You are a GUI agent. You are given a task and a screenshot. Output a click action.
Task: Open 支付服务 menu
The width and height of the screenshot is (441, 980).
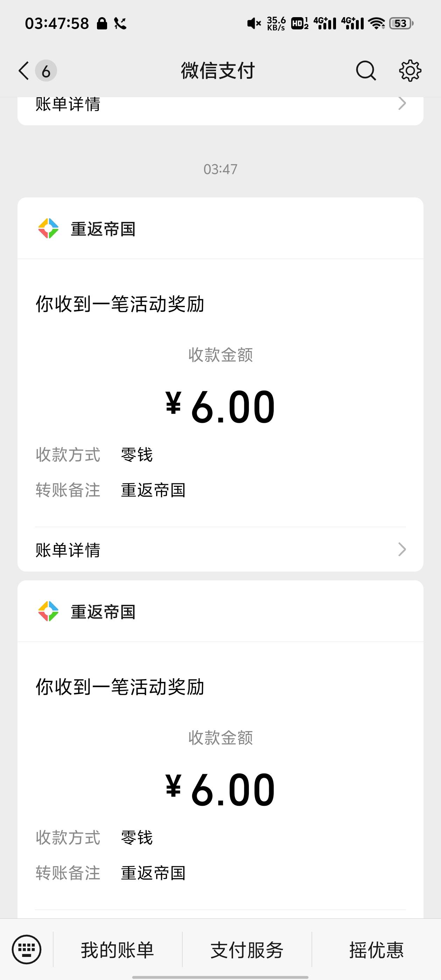pyautogui.click(x=247, y=950)
